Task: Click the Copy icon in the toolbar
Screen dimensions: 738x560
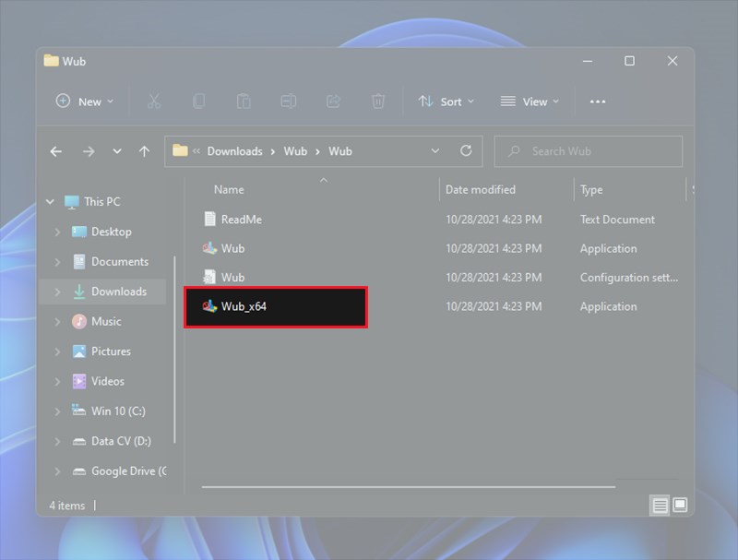Action: coord(199,101)
